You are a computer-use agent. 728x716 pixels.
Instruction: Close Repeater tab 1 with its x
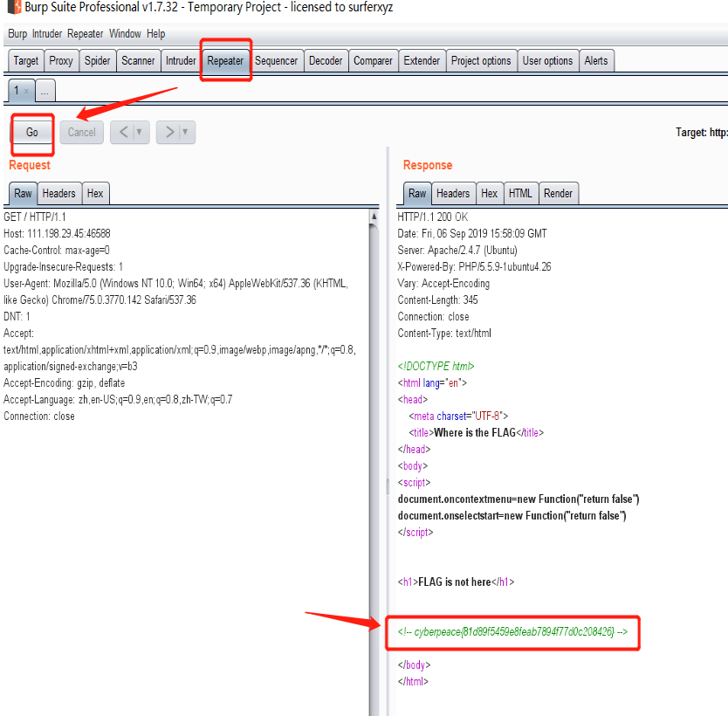[26, 92]
